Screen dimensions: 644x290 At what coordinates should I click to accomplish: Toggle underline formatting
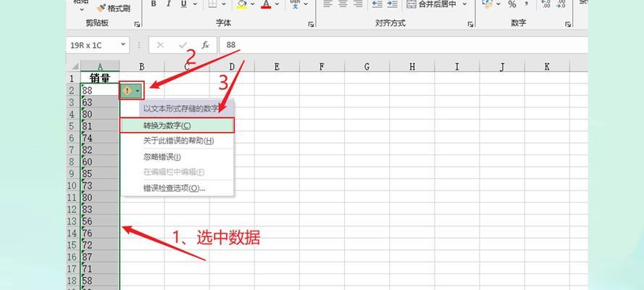pos(183,4)
